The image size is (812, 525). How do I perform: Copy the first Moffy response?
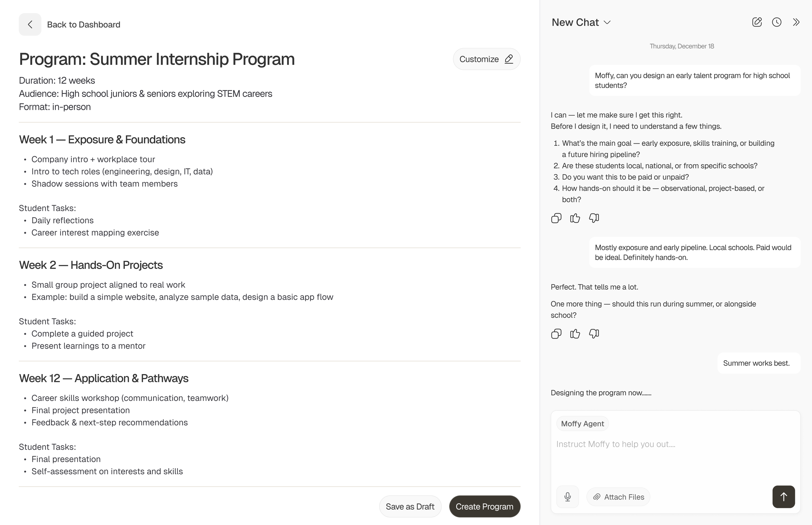tap(556, 218)
